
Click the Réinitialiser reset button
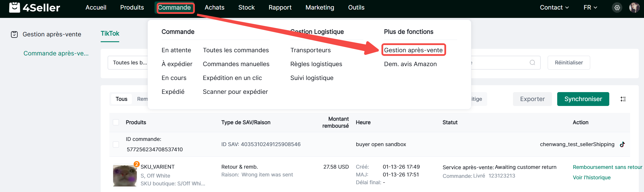pyautogui.click(x=568, y=63)
